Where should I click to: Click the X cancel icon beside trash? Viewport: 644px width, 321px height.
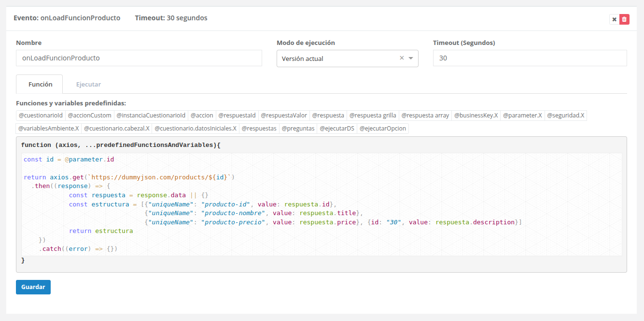click(614, 19)
